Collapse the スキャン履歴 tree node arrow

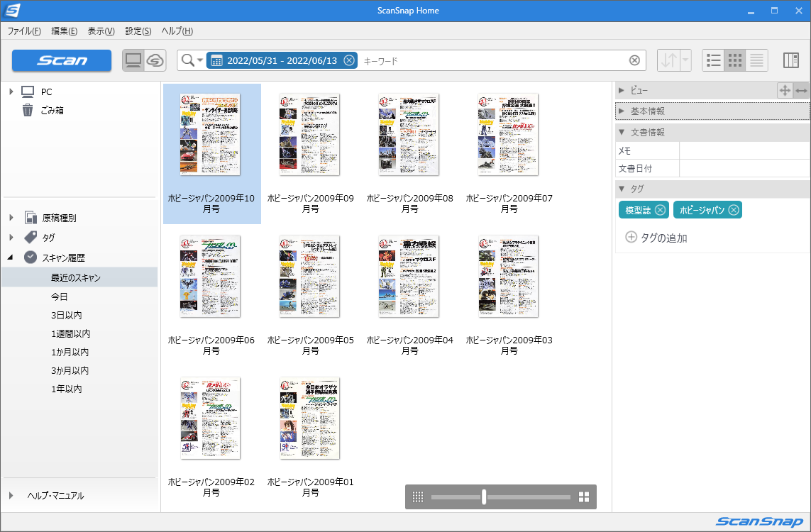[x=11, y=257]
